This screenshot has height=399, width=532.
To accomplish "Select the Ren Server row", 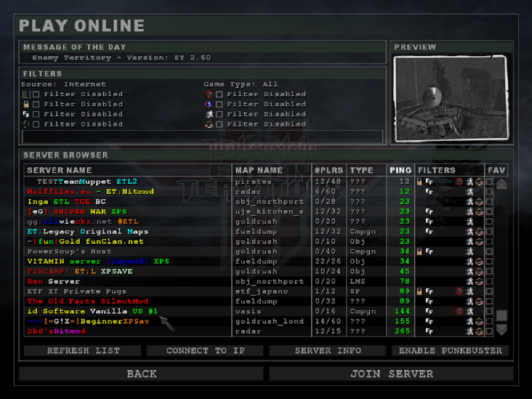I will click(x=259, y=281).
